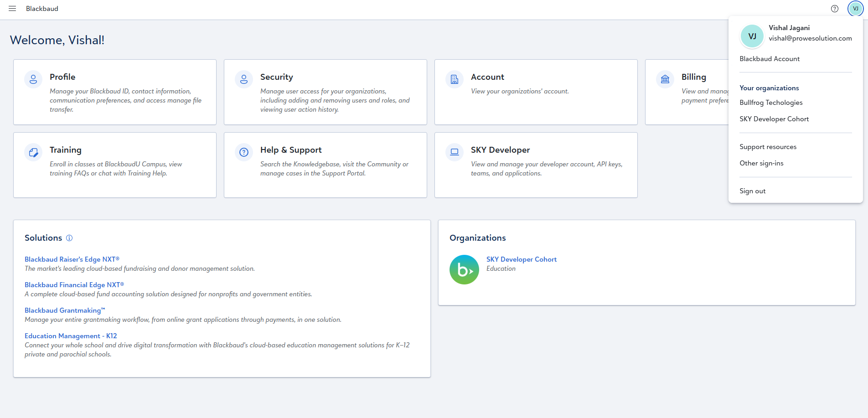The height and width of the screenshot is (418, 868).
Task: Open the Billing card title
Action: pyautogui.click(x=694, y=77)
